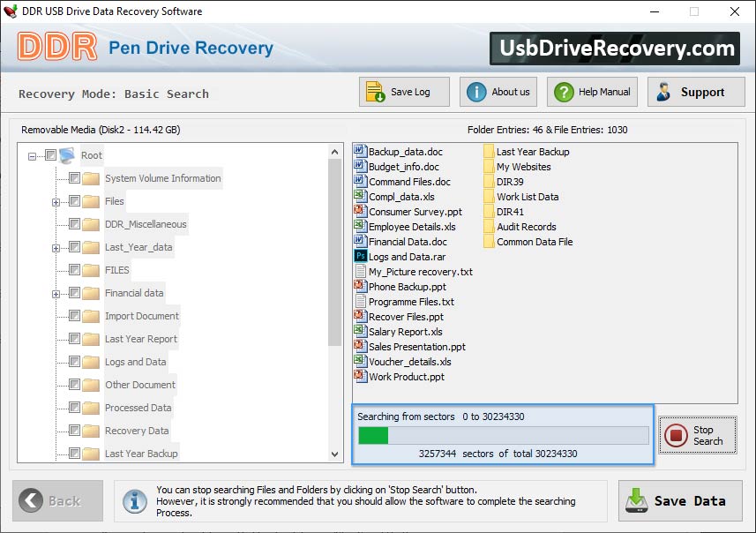Click the Root computer icon in tree
Screen dimensions: 756x533
click(67, 154)
